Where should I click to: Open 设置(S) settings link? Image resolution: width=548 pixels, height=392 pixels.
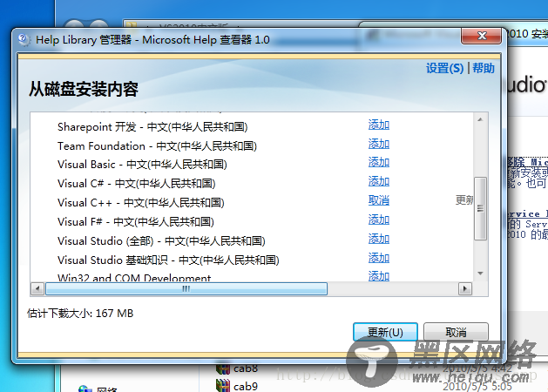coord(444,68)
